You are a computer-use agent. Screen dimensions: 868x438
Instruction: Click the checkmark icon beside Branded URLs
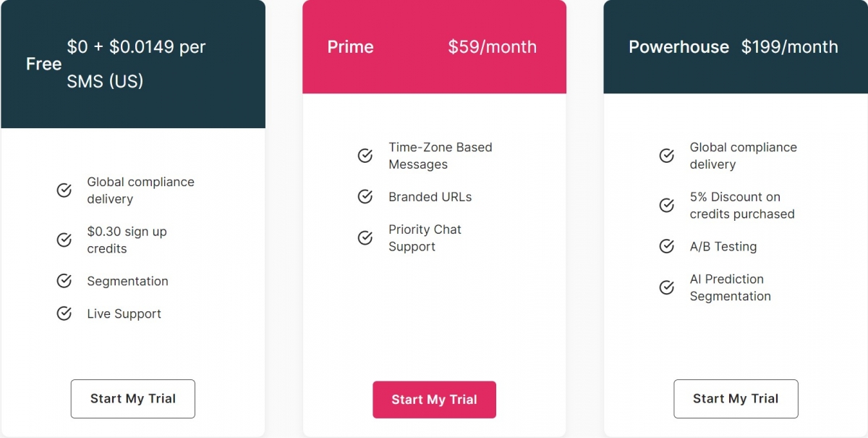click(365, 197)
